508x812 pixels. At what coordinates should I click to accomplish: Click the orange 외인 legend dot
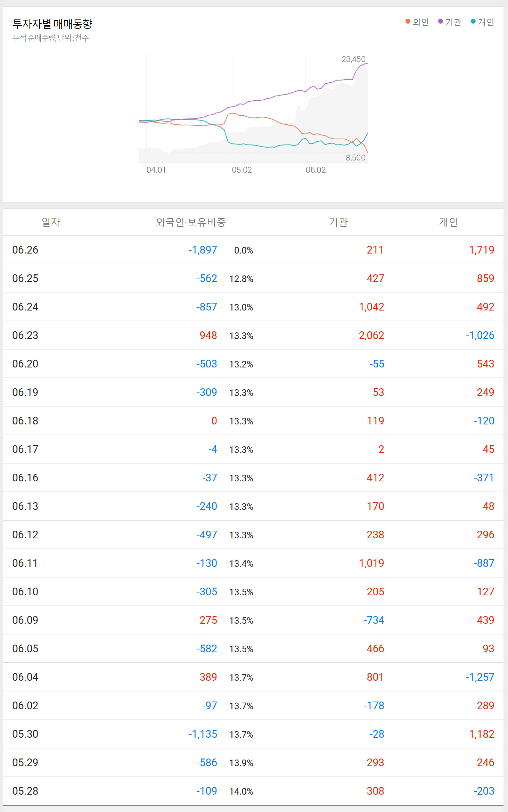pos(408,22)
